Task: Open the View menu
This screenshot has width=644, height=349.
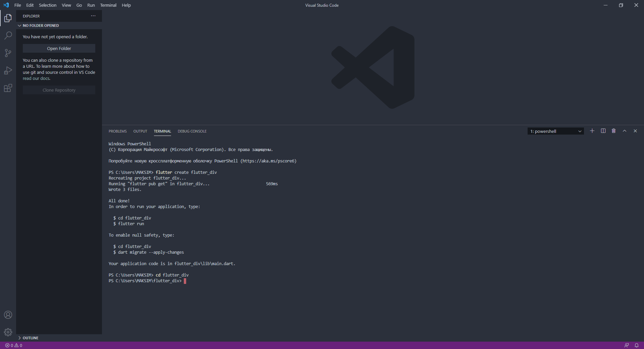Action: pyautogui.click(x=66, y=5)
